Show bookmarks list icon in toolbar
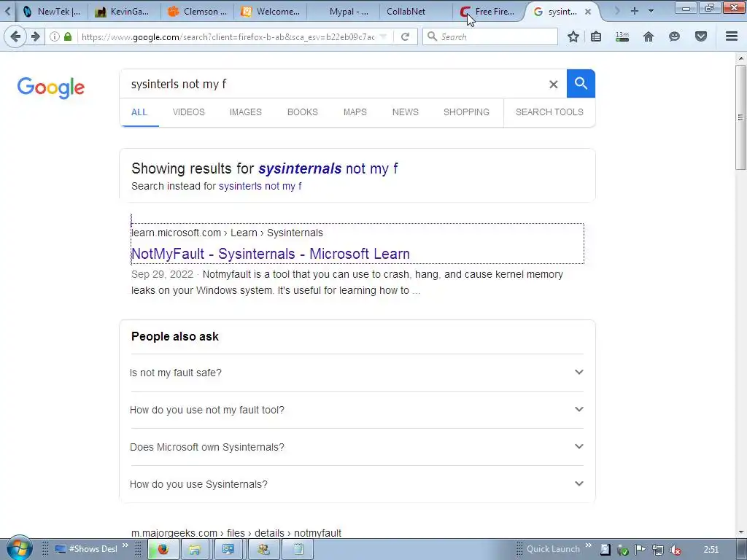The height and width of the screenshot is (560, 747). (595, 36)
